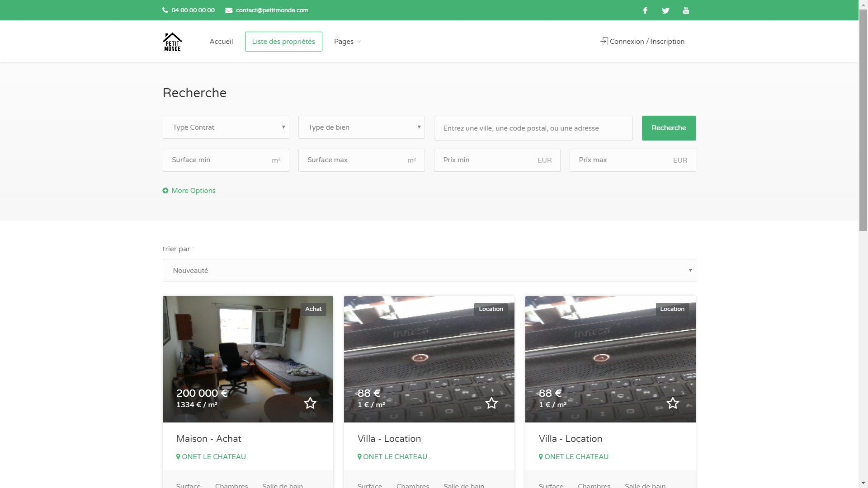Click ONET LE CHATEAU under last Villa
The width and height of the screenshot is (868, 488).
(576, 457)
